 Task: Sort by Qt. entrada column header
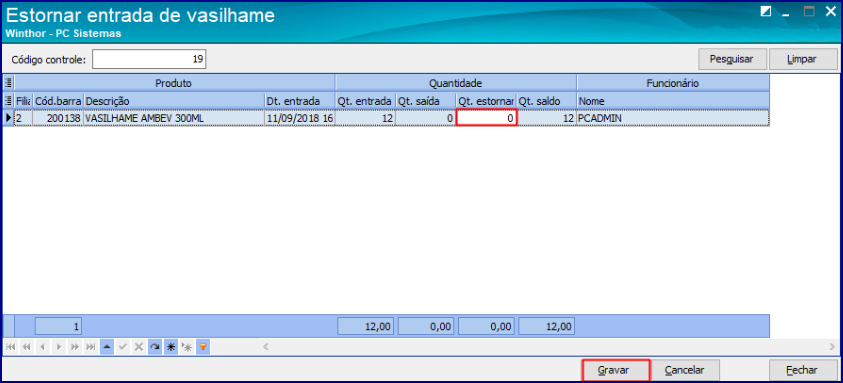pyautogui.click(x=366, y=101)
